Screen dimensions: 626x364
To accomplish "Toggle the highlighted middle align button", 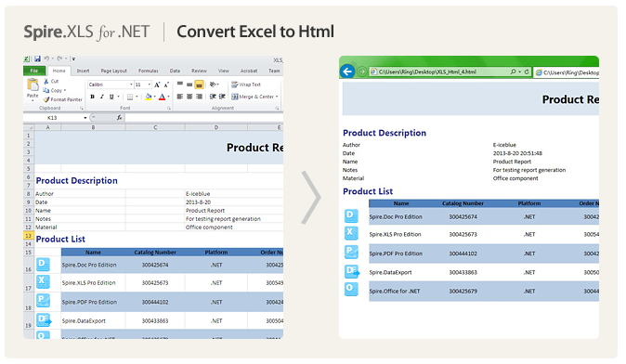I will click(x=199, y=84).
